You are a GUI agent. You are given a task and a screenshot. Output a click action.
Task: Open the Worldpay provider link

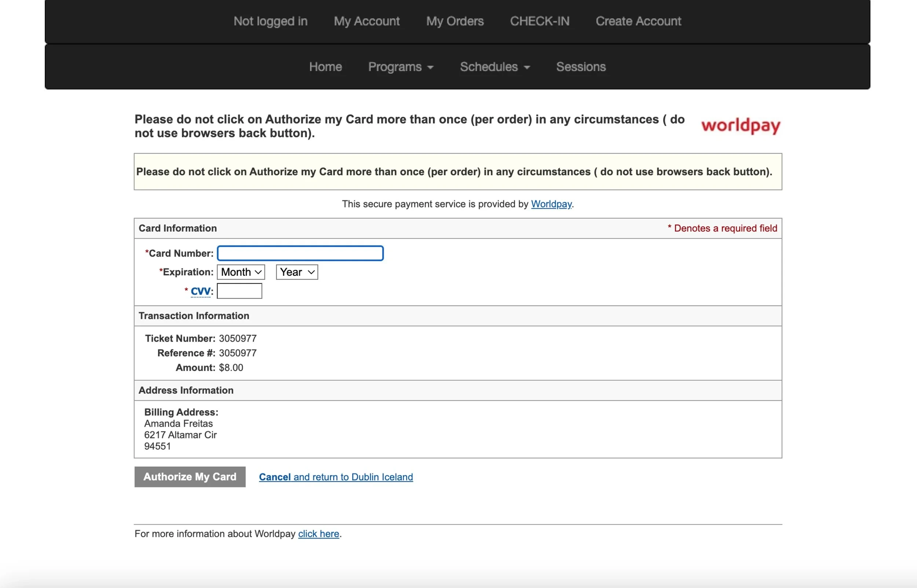[x=551, y=204]
